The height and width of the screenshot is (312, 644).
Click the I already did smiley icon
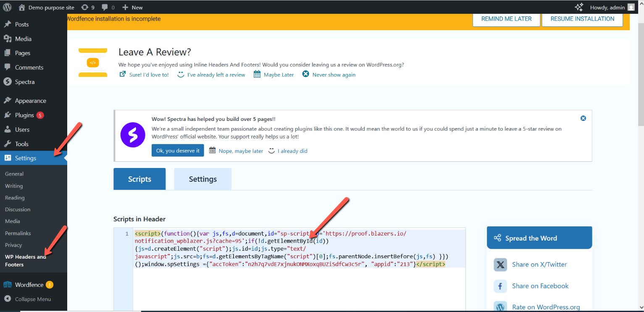[271, 151]
